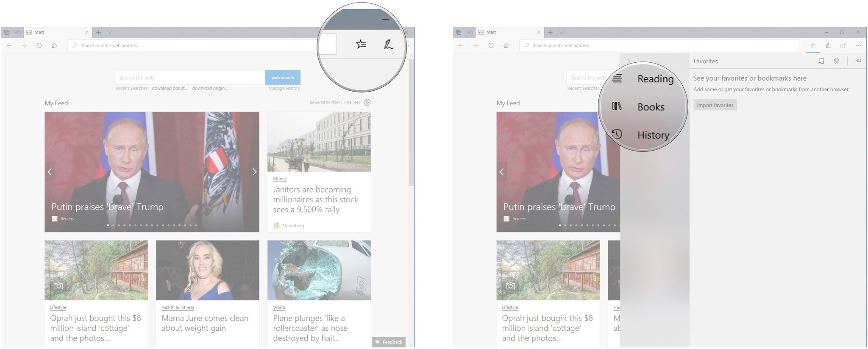
Task: Show next carousel story in left window
Action: pyautogui.click(x=254, y=172)
